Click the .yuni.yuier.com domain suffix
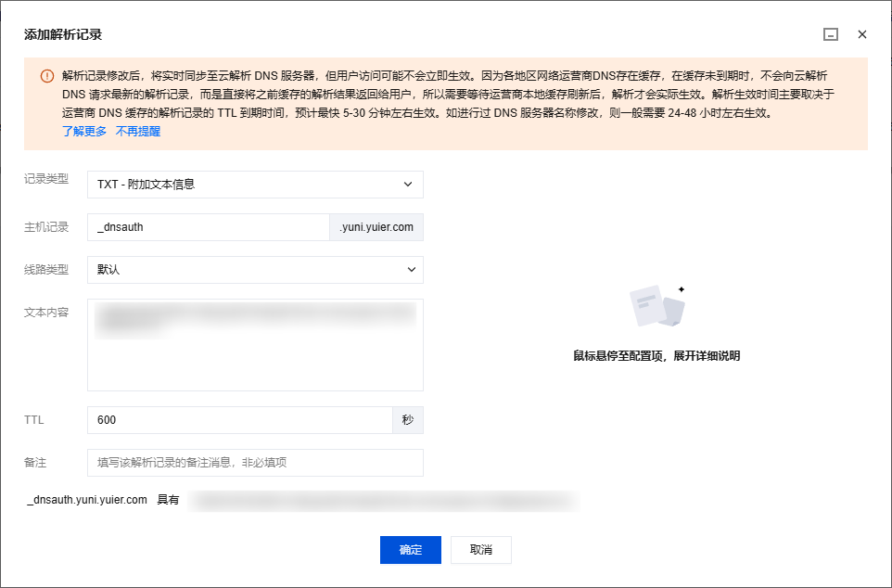The width and height of the screenshot is (892, 588). tap(376, 227)
